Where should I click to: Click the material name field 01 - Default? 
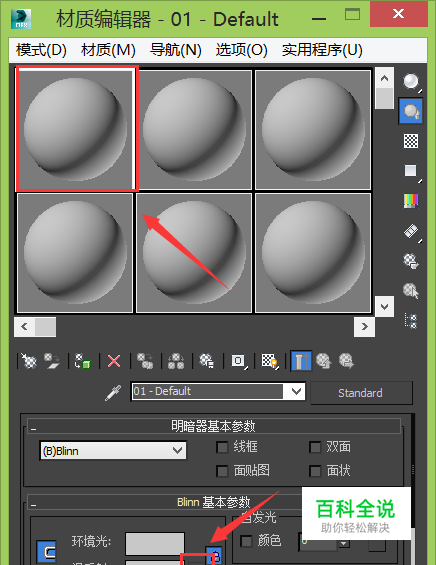point(208,392)
